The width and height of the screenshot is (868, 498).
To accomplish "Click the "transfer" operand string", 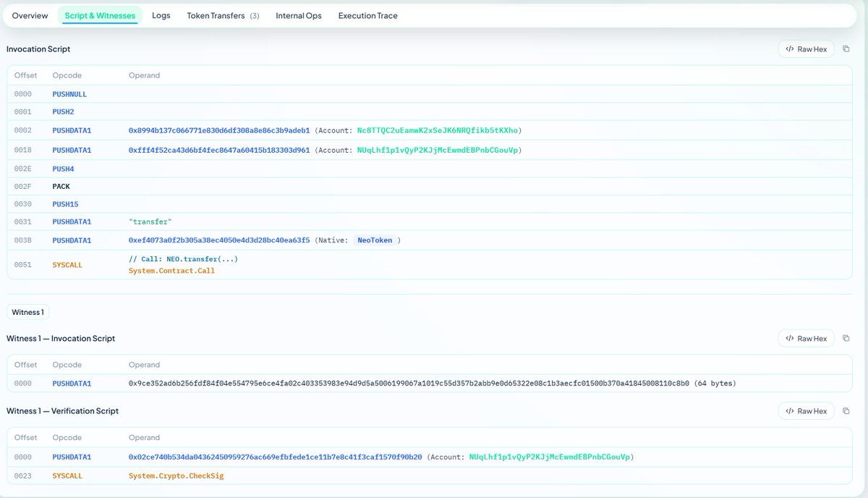I will tap(150, 221).
